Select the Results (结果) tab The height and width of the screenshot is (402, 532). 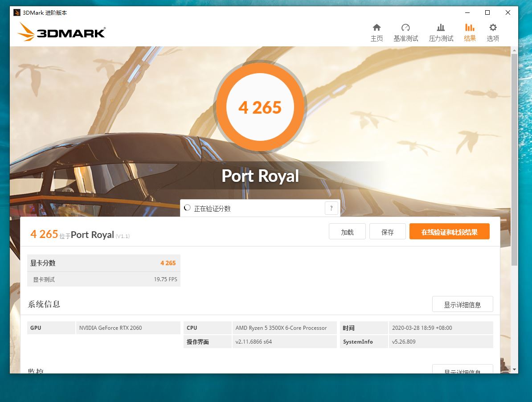(470, 33)
